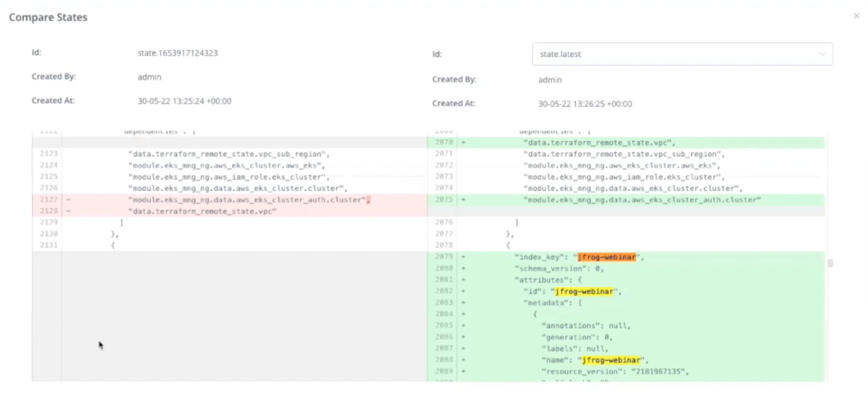Click line number 2123 in the left pane
The width and height of the screenshot is (868, 393).
[49, 154]
